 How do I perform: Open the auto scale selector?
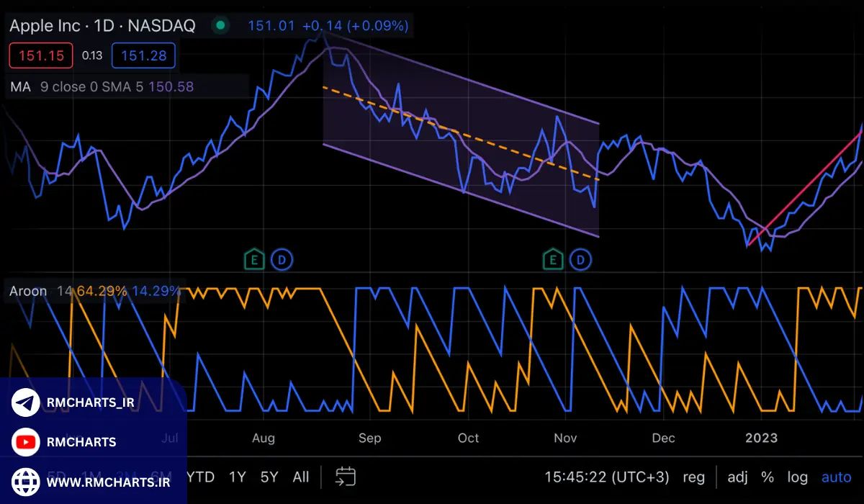[836, 477]
